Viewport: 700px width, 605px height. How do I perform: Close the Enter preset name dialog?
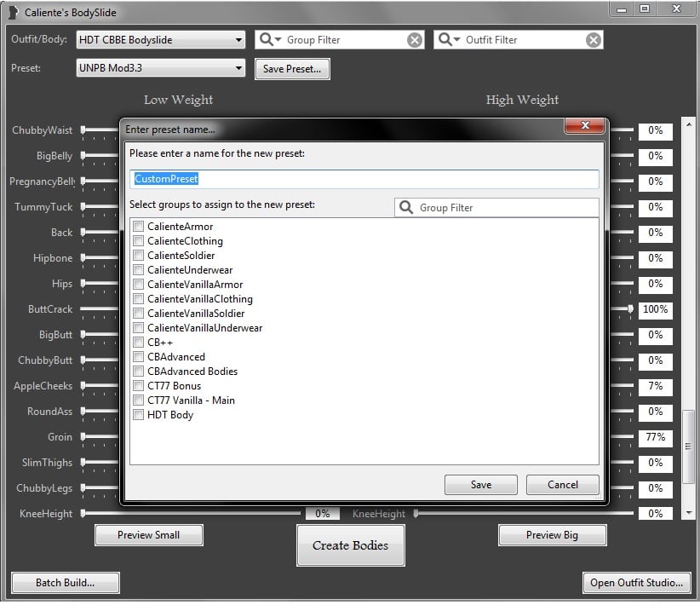pyautogui.click(x=585, y=125)
